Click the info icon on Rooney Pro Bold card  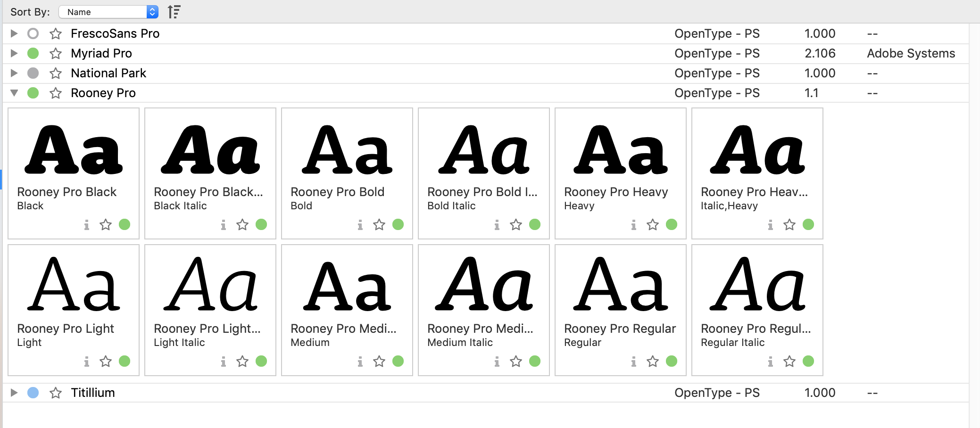360,225
